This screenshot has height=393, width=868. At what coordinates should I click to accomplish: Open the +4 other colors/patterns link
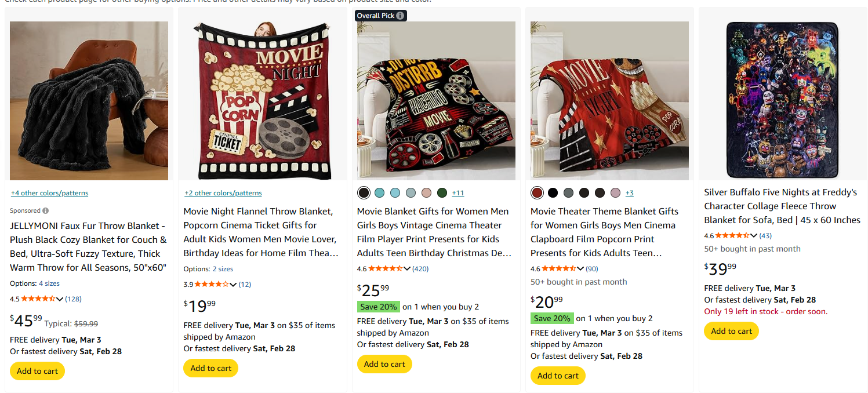click(x=49, y=192)
